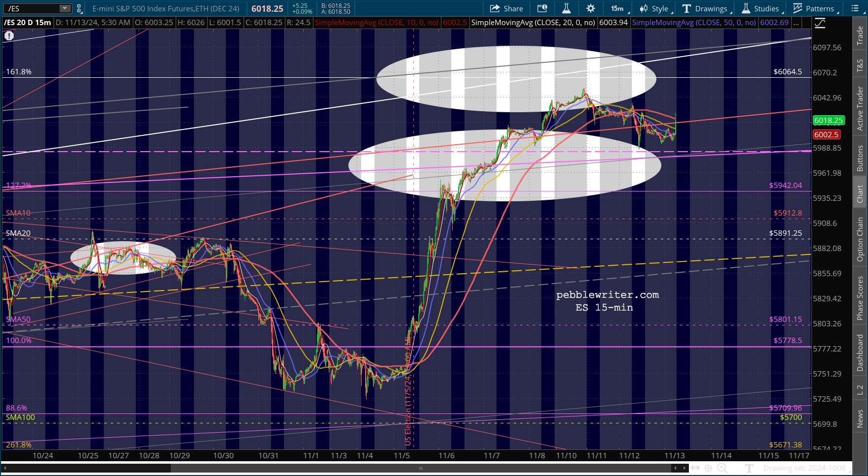Toggle the price axis scale icon
The height and width of the screenshot is (476, 868).
[820, 23]
